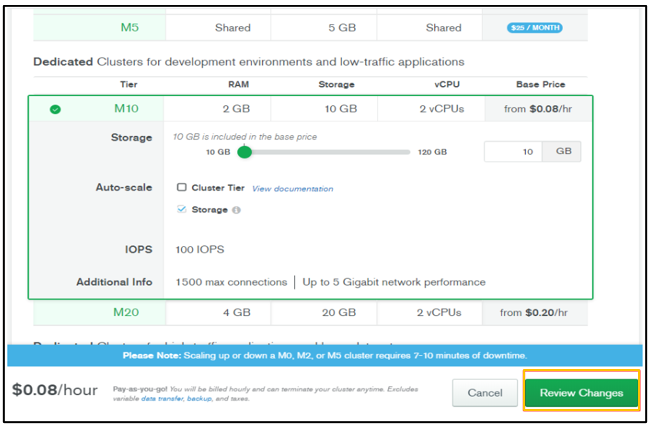Open the View documentation link
The width and height of the screenshot is (651, 427).
point(292,188)
